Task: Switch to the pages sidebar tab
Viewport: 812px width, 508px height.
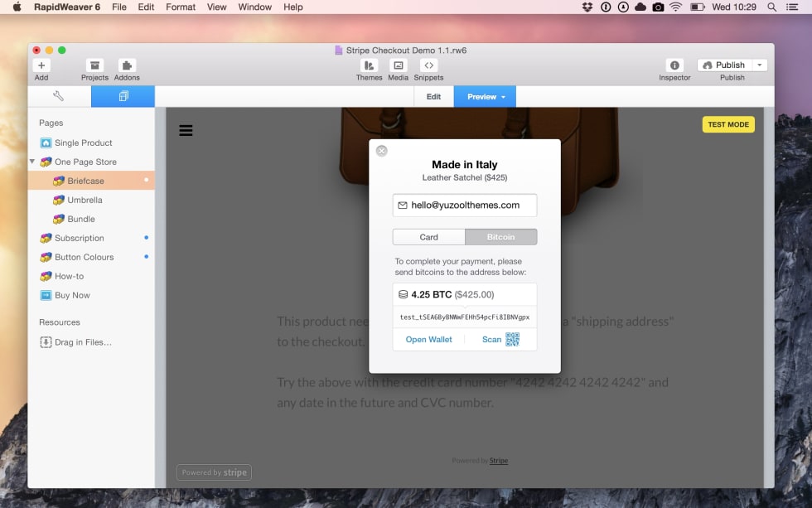Action: pyautogui.click(x=123, y=96)
